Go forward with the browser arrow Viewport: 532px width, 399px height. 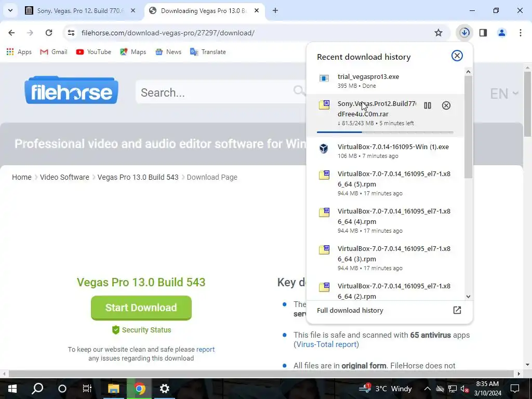(x=30, y=33)
